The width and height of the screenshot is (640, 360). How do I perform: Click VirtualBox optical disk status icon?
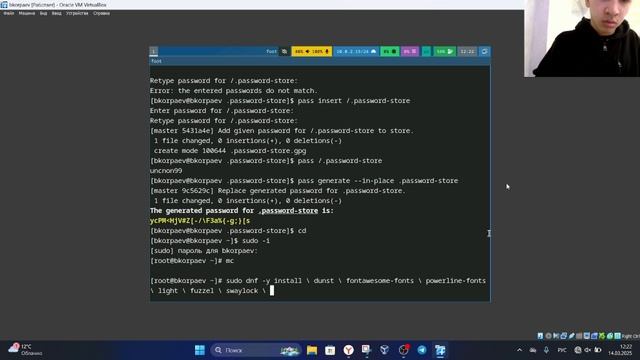pyautogui.click(x=548, y=336)
